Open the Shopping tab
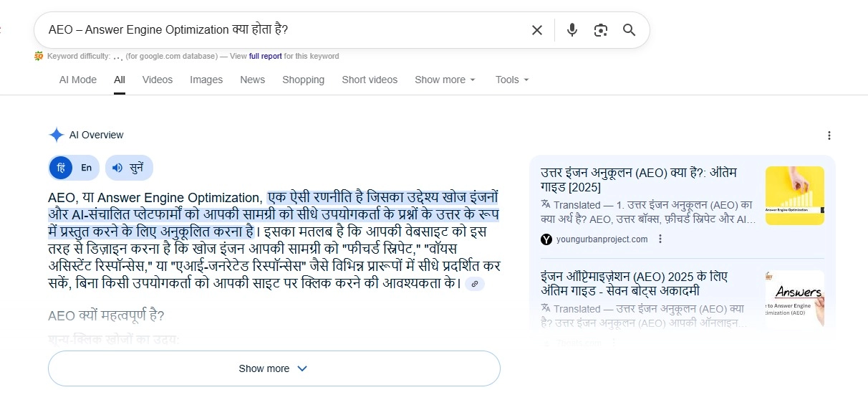The width and height of the screenshot is (868, 400). click(x=303, y=80)
